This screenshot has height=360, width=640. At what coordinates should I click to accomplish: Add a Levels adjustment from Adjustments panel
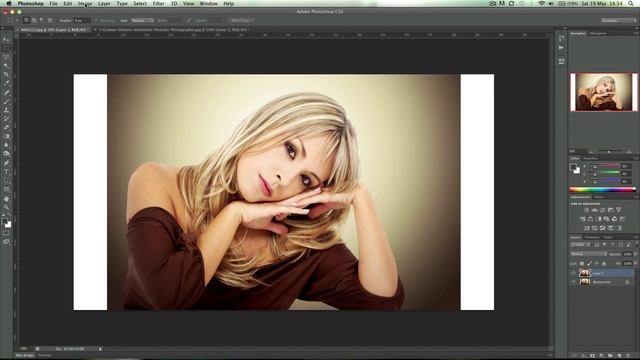click(595, 210)
